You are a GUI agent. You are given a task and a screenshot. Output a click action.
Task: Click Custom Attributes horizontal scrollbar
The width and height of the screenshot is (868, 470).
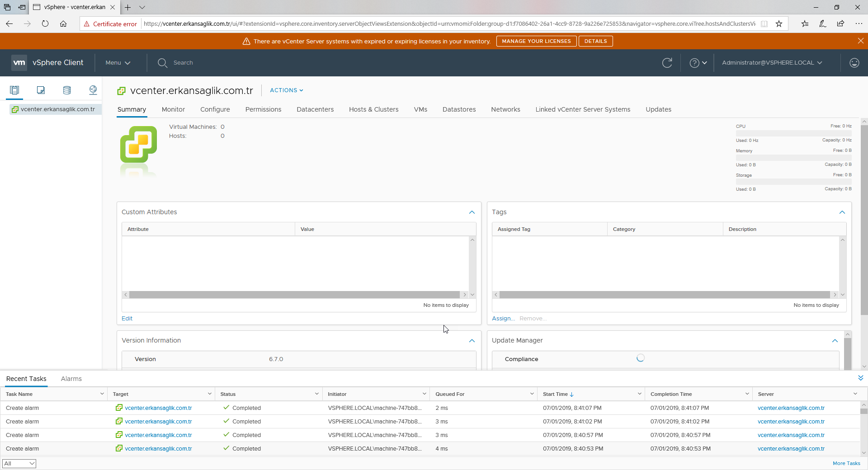pos(295,295)
